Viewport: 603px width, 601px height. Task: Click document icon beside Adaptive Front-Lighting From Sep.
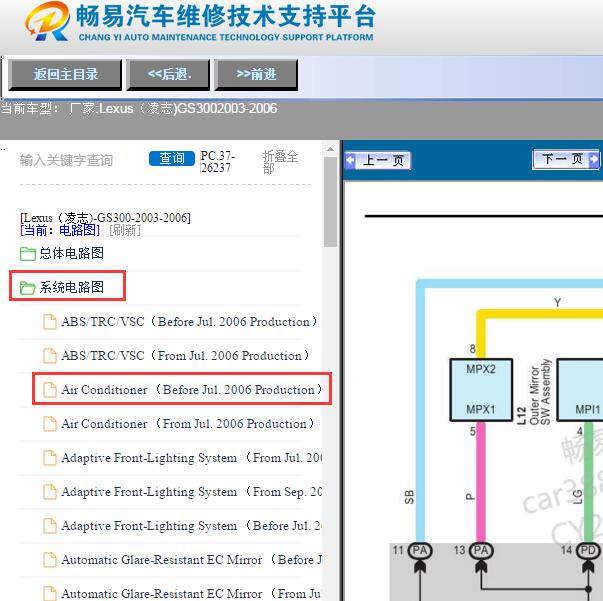(x=50, y=492)
